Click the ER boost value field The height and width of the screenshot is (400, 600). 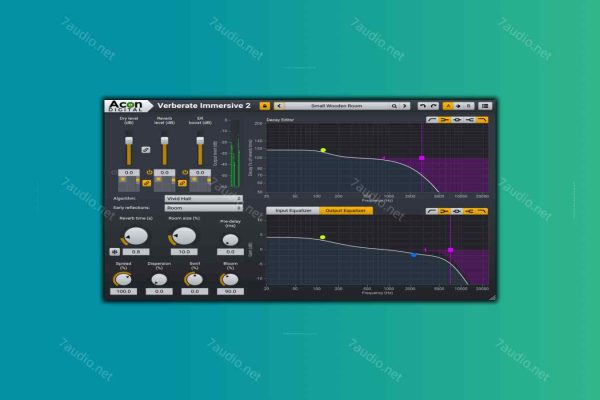coord(200,173)
